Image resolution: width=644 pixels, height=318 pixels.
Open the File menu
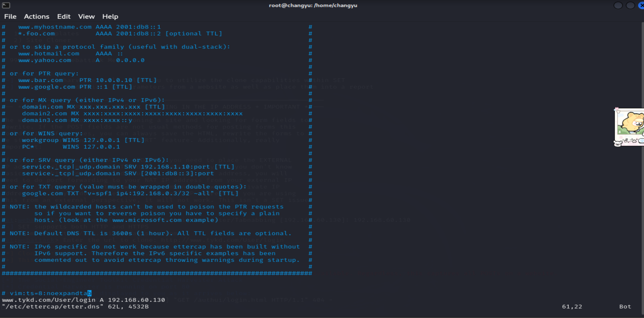coord(10,17)
